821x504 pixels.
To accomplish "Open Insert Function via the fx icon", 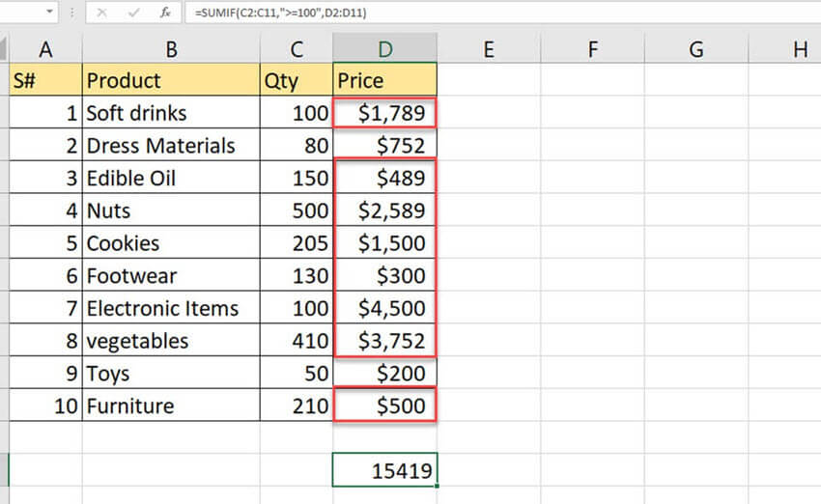I will (x=166, y=13).
